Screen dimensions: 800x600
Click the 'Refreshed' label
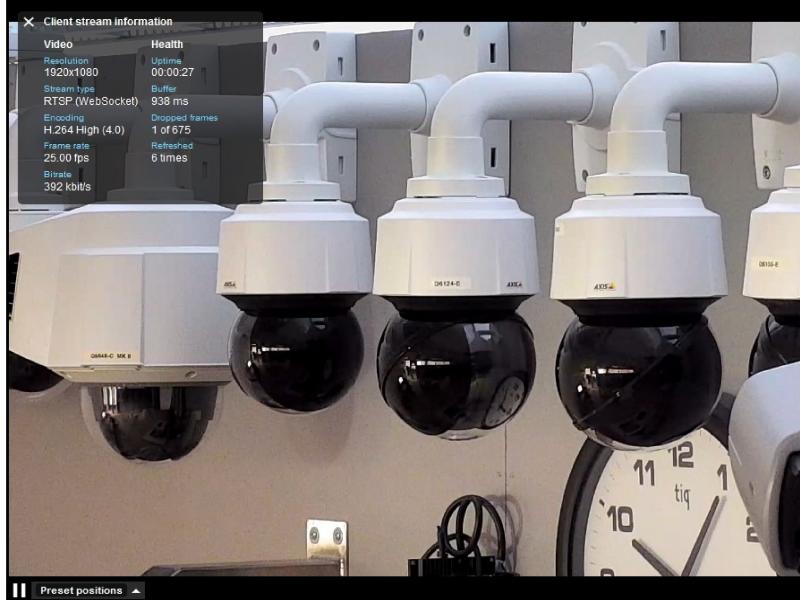(x=172, y=145)
